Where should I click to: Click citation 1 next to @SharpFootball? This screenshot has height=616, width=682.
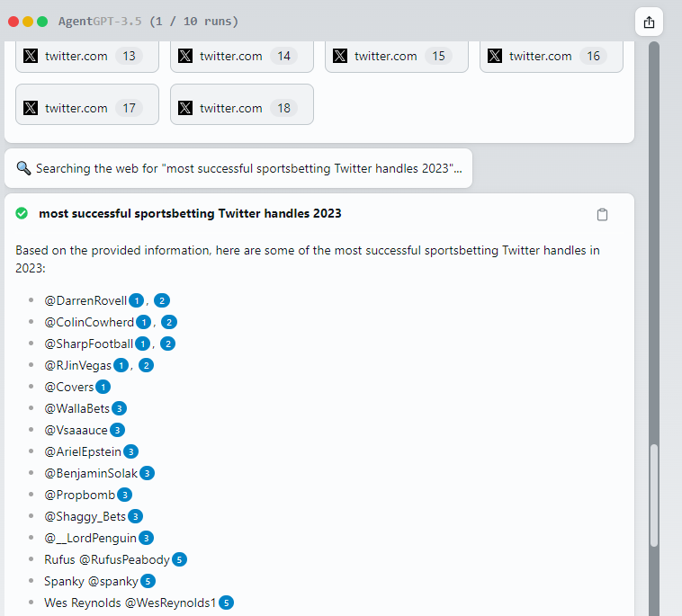(143, 344)
